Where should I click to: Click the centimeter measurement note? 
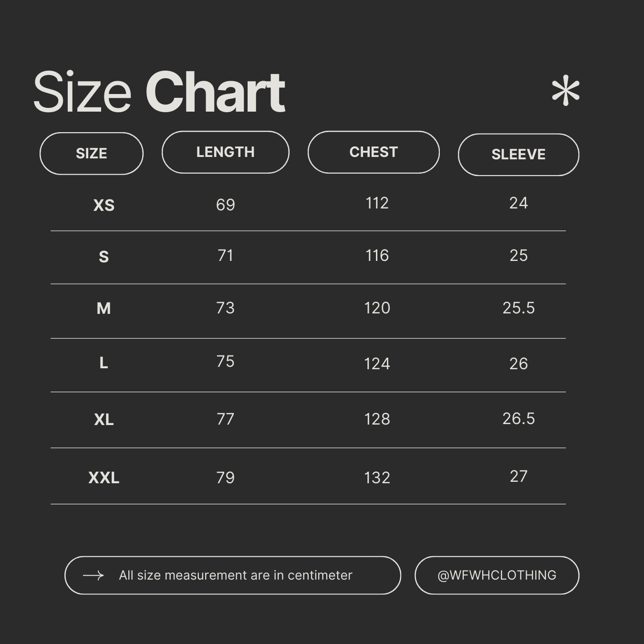(235, 575)
